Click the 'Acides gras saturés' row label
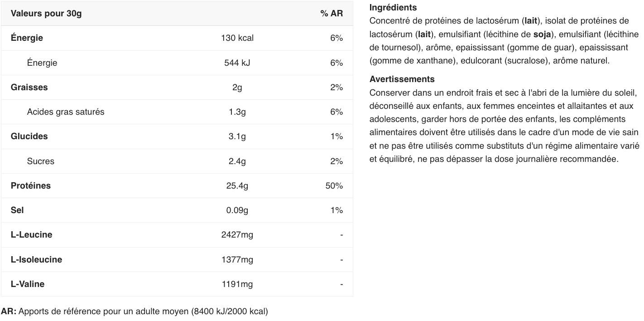This screenshot has width=644, height=321. (65, 112)
